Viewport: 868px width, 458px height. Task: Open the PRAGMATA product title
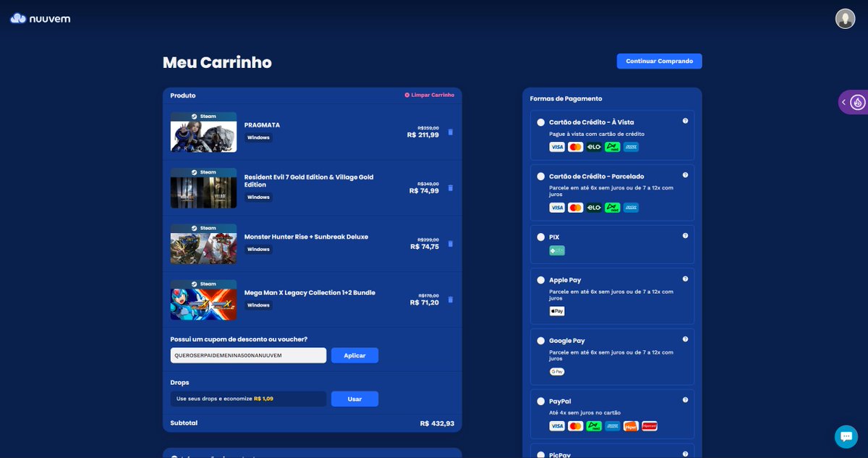262,125
